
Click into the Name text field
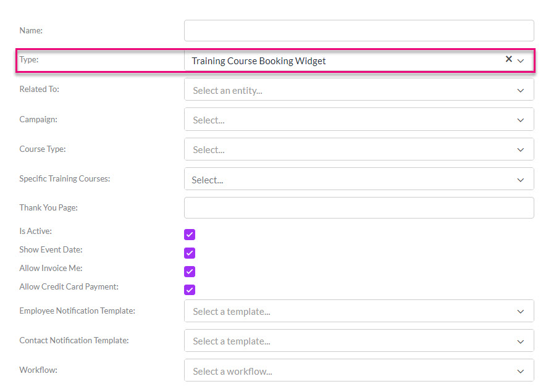(359, 31)
